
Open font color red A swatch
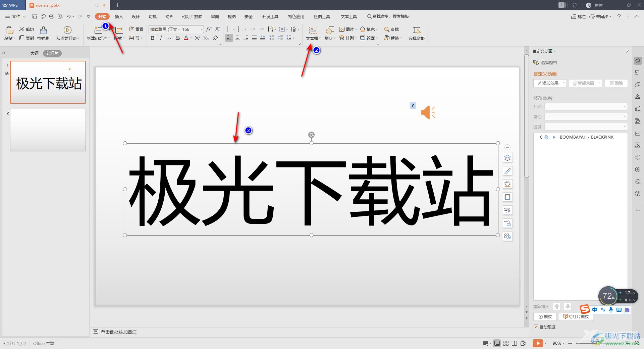(x=186, y=38)
